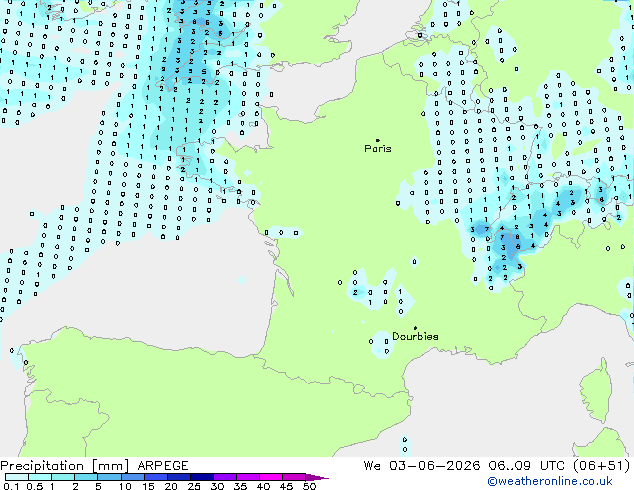Pick the 0.5–1 mm legend swatch
634x490 pixels.
pos(40,477)
